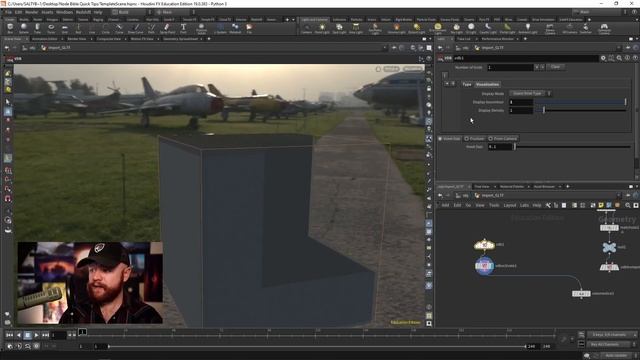Click the yellow sticky note network icon
The image size is (640, 360).
601,205
